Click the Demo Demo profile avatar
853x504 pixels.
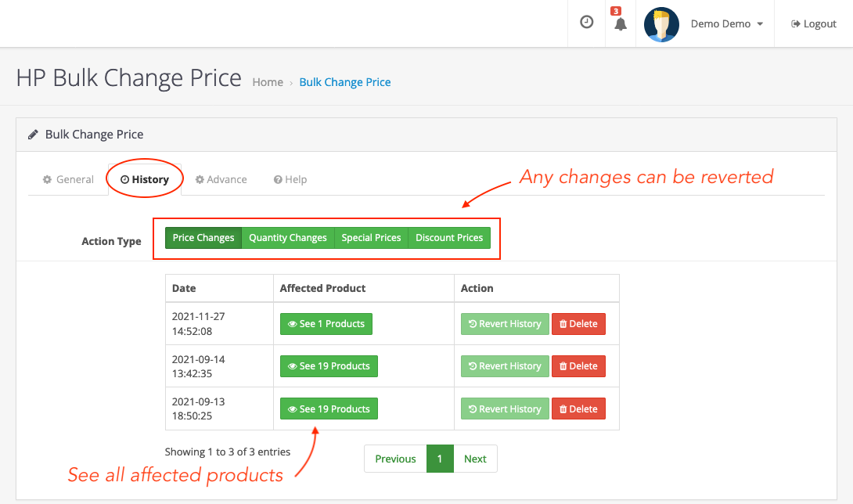point(661,24)
